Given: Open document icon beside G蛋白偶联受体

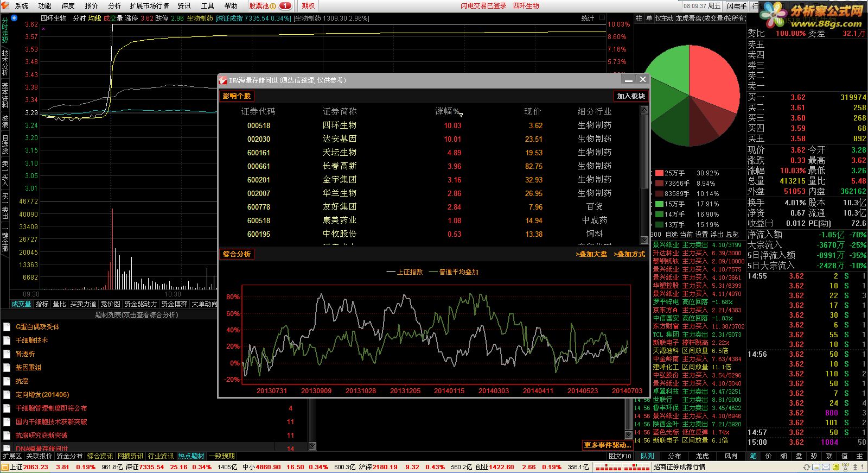Looking at the screenshot, I should coord(7,327).
